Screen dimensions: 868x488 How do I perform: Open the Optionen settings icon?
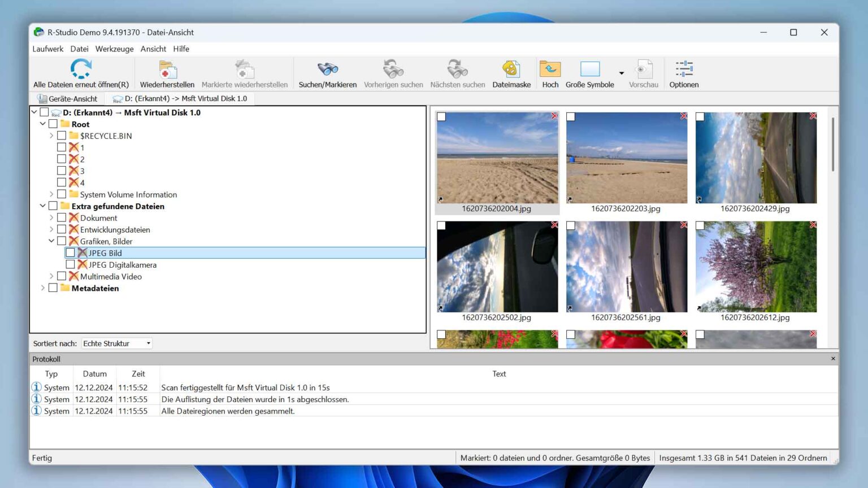684,69
